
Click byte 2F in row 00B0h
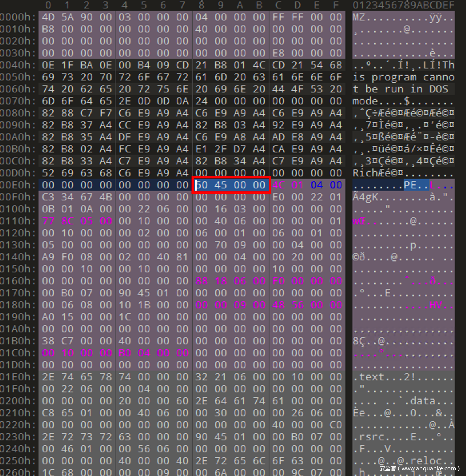tap(221, 149)
